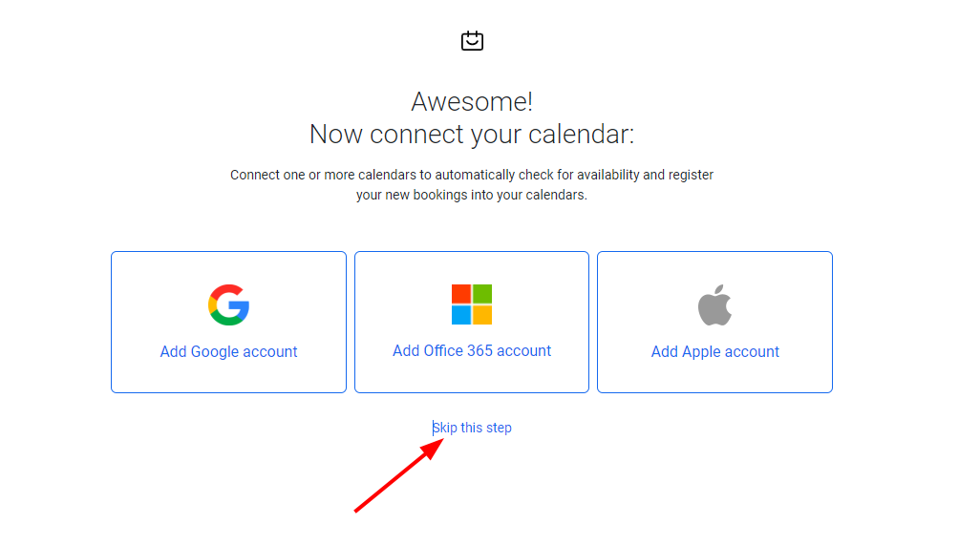Click the Google "G" logo
This screenshot has width=980, height=545.
click(228, 304)
